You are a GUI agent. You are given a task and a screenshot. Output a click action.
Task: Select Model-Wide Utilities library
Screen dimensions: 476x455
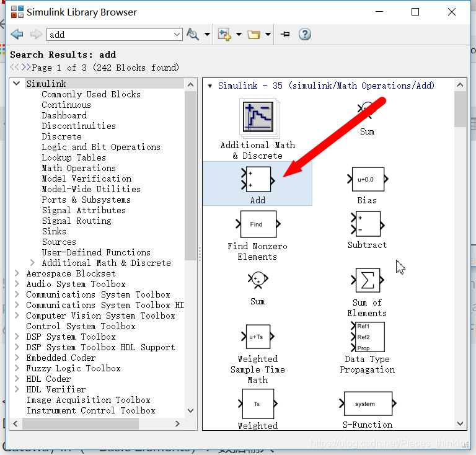point(91,190)
